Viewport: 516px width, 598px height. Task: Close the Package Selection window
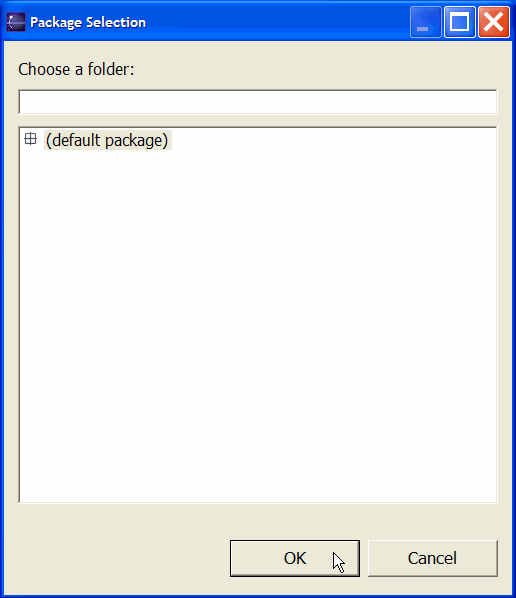[494, 22]
